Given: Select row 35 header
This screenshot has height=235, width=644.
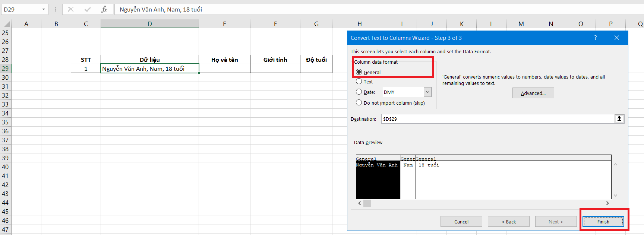Looking at the screenshot, I should [x=5, y=122].
